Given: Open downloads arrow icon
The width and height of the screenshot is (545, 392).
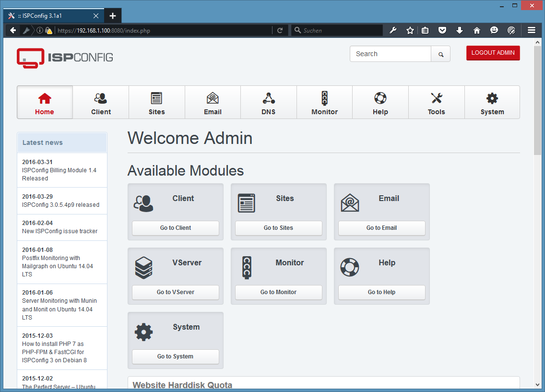Looking at the screenshot, I should coord(460,31).
